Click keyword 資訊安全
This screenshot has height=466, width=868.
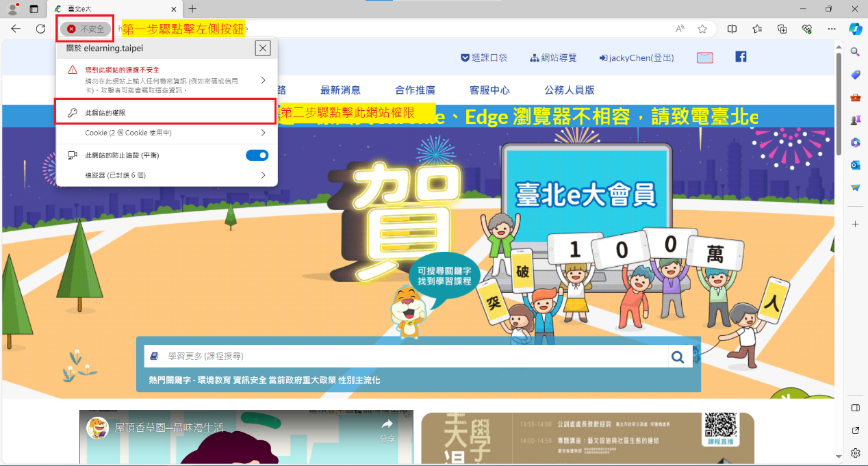pos(250,380)
